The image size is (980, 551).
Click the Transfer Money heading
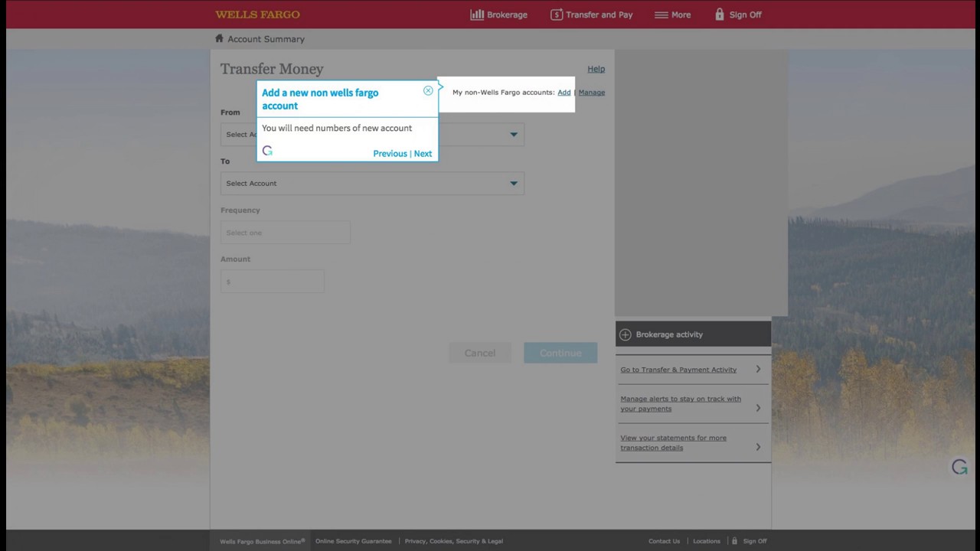click(x=272, y=70)
